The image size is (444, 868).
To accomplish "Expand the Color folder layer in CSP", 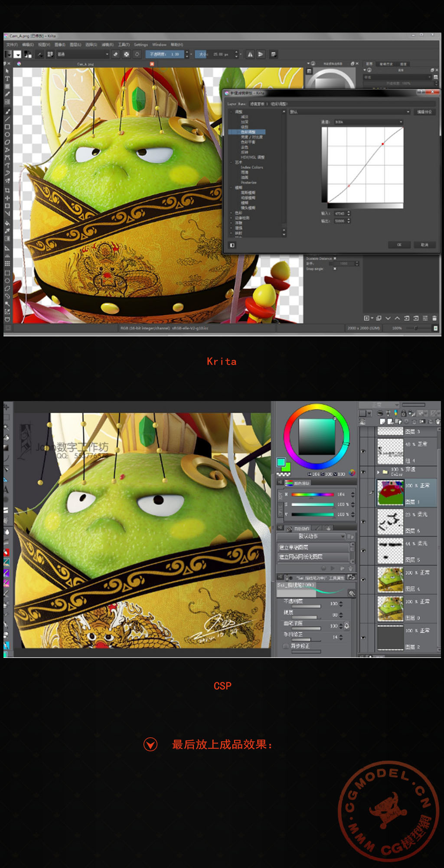I will [x=379, y=472].
